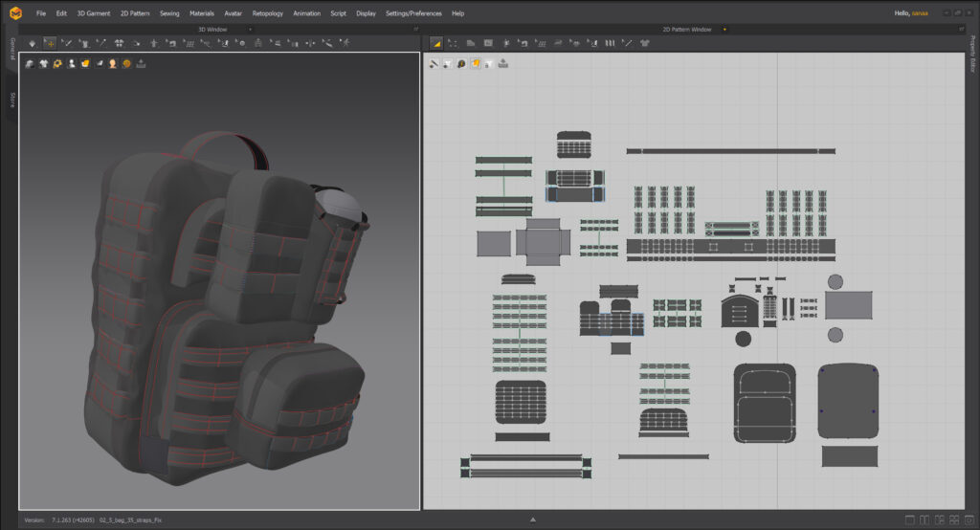Select the Transform Pattern tool in 2D toolbar
The width and height of the screenshot is (980, 530).
coord(453,43)
